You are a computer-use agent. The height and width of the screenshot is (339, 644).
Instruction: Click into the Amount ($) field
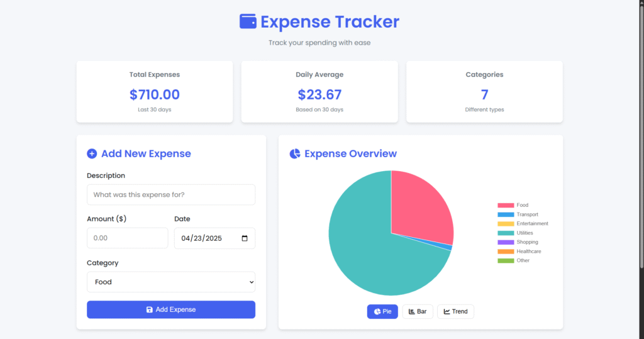tap(127, 238)
